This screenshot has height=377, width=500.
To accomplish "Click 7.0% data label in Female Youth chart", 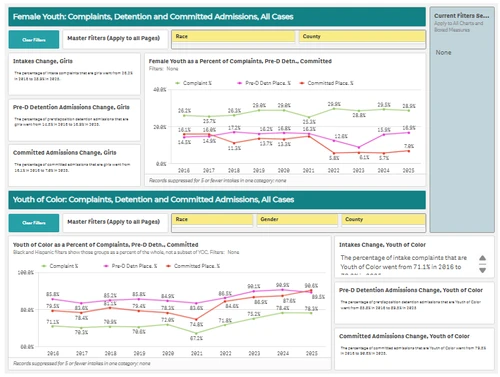I will [409, 146].
